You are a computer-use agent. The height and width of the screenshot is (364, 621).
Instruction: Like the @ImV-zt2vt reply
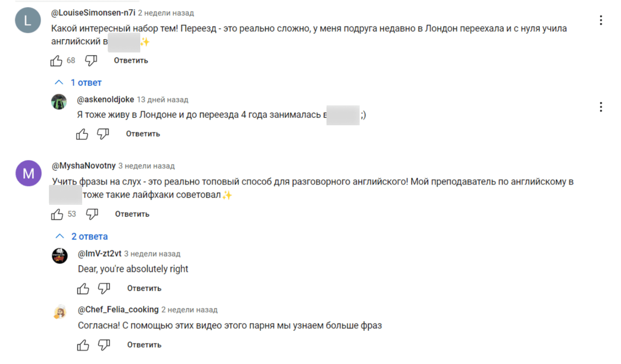tap(83, 289)
